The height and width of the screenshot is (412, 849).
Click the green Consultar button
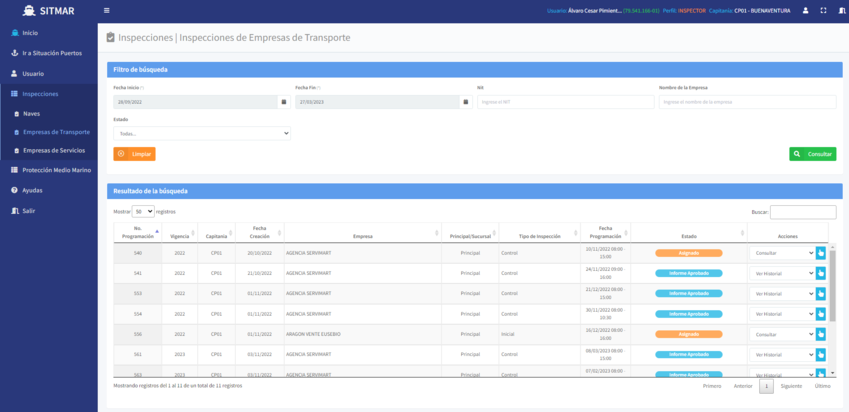(x=812, y=154)
